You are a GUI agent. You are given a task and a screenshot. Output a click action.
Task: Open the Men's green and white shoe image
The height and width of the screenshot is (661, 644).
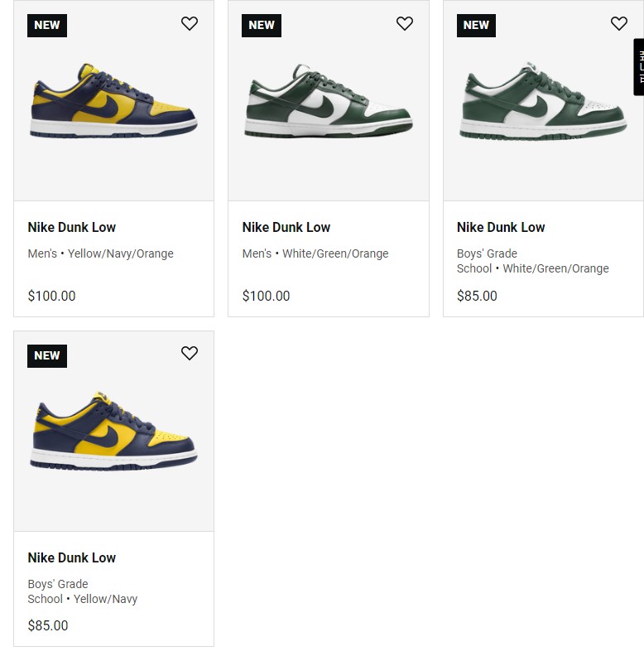tap(329, 101)
